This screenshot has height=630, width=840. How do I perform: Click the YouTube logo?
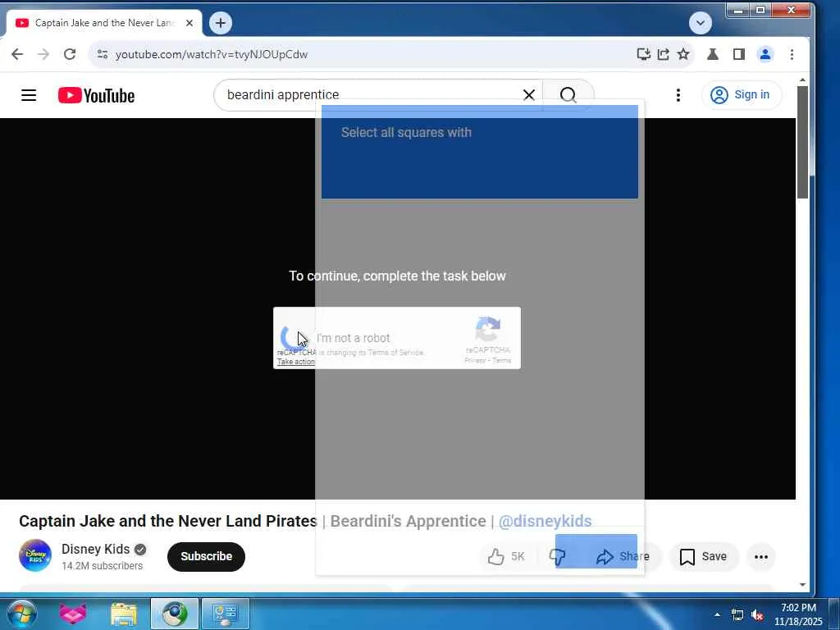97,95
